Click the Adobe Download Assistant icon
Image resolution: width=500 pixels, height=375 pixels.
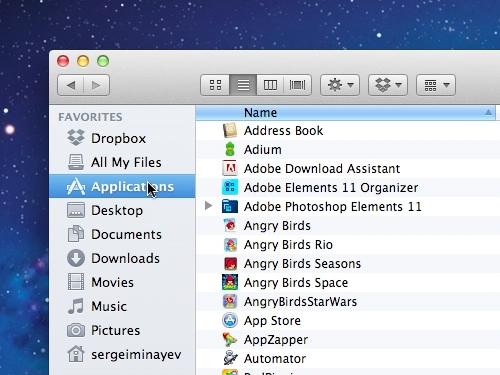pyautogui.click(x=230, y=168)
